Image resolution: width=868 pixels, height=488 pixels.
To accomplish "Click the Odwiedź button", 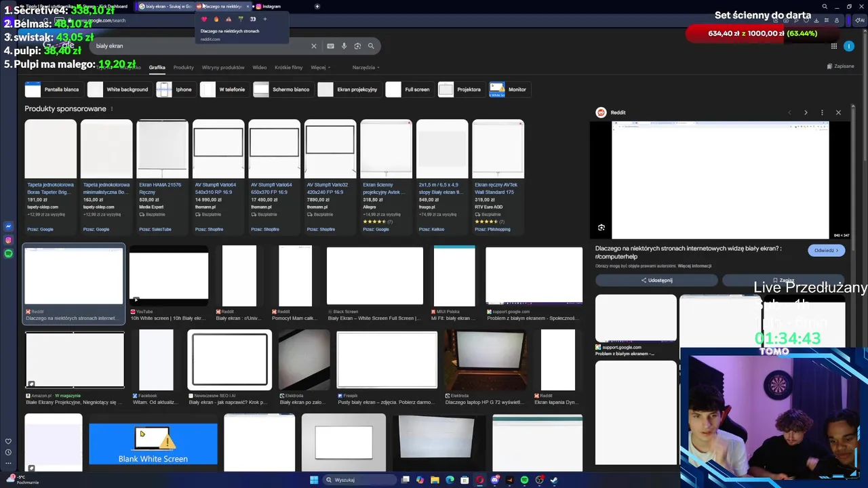I will [x=827, y=250].
